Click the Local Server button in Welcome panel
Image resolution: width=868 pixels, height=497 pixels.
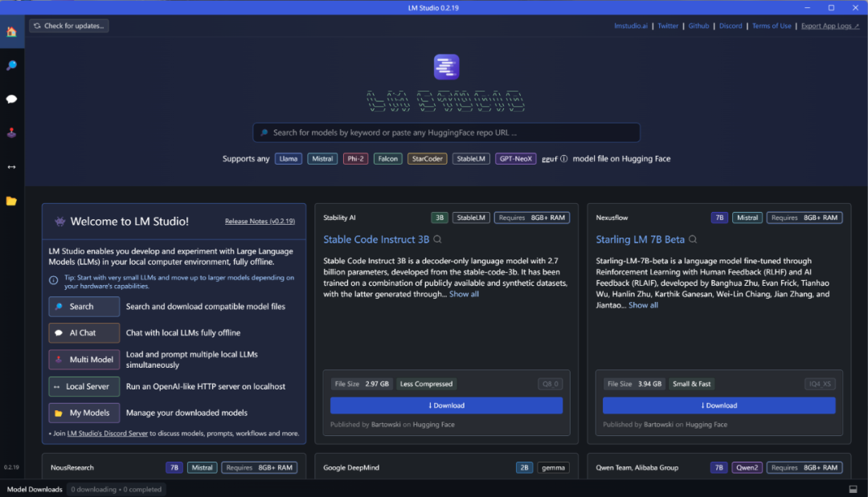click(84, 386)
